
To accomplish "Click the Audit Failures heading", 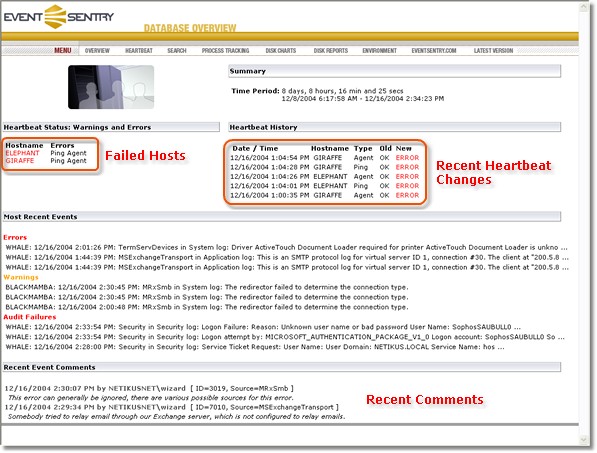I will pyautogui.click(x=30, y=317).
